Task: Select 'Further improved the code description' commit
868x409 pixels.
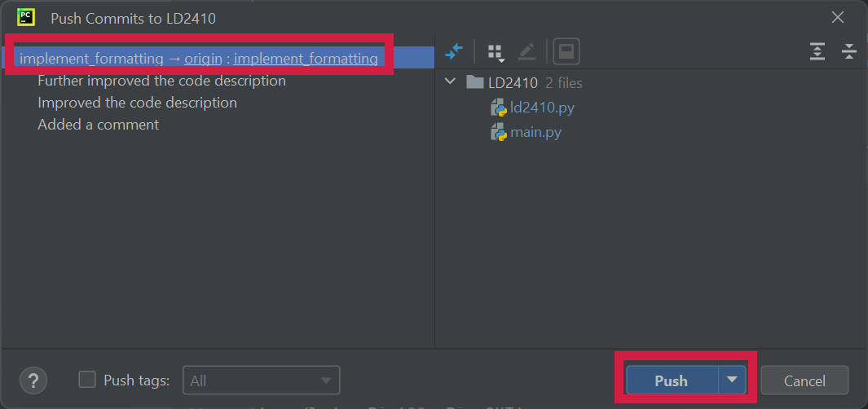Action: pos(161,81)
